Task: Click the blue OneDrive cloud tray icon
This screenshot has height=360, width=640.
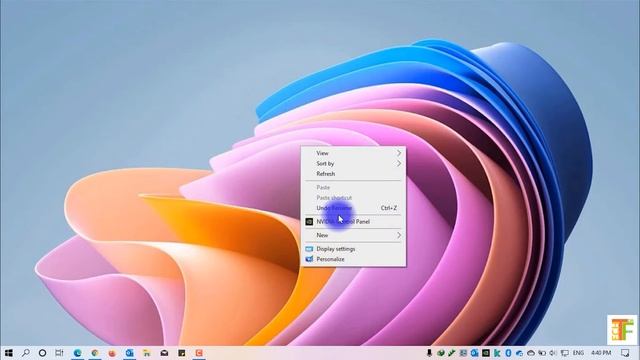Action: pyautogui.click(x=519, y=353)
